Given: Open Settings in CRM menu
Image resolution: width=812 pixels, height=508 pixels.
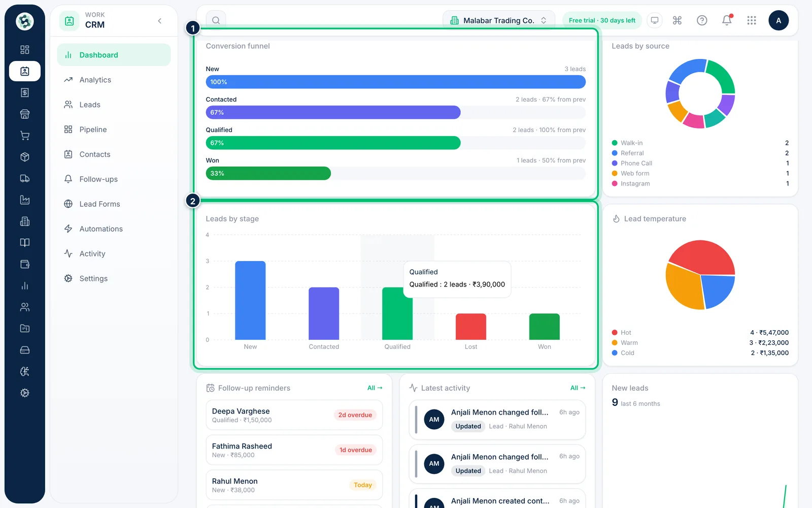Looking at the screenshot, I should point(114,279).
